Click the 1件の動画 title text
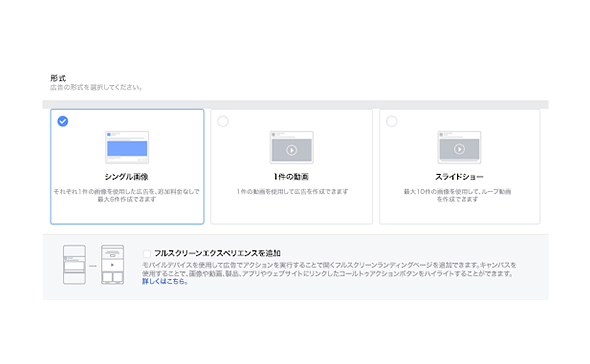The image size is (590, 364). click(x=291, y=177)
